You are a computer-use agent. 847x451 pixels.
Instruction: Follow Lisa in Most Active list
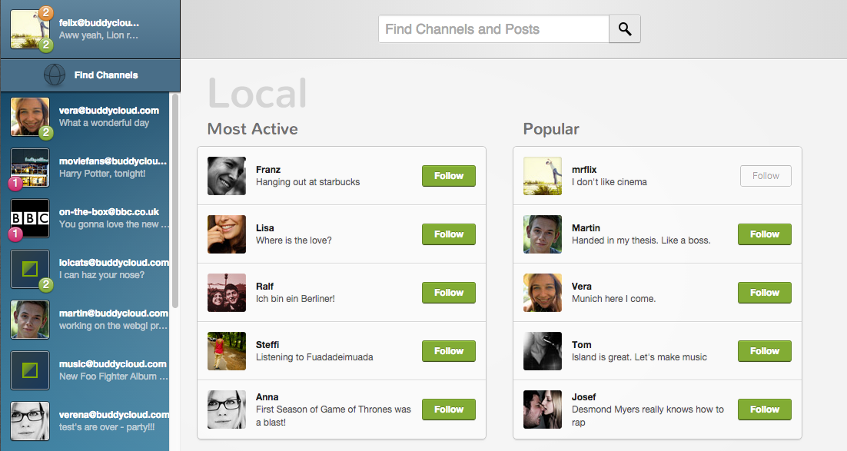pos(449,234)
